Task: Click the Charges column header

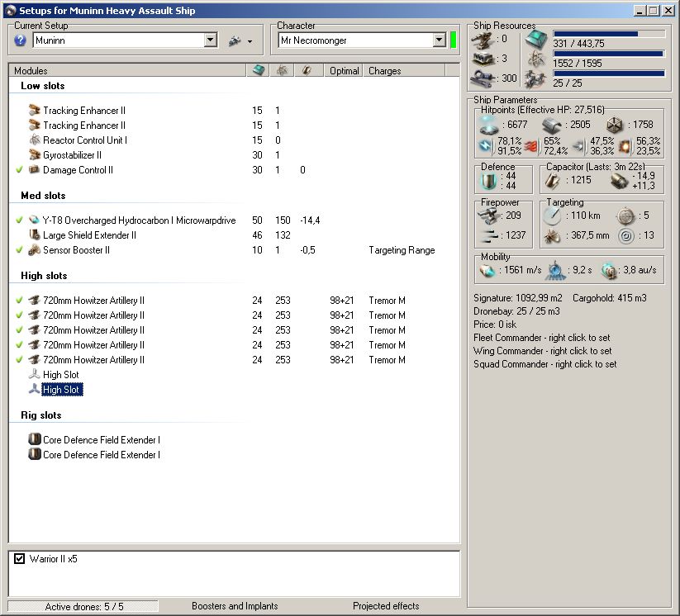Action: (x=404, y=71)
